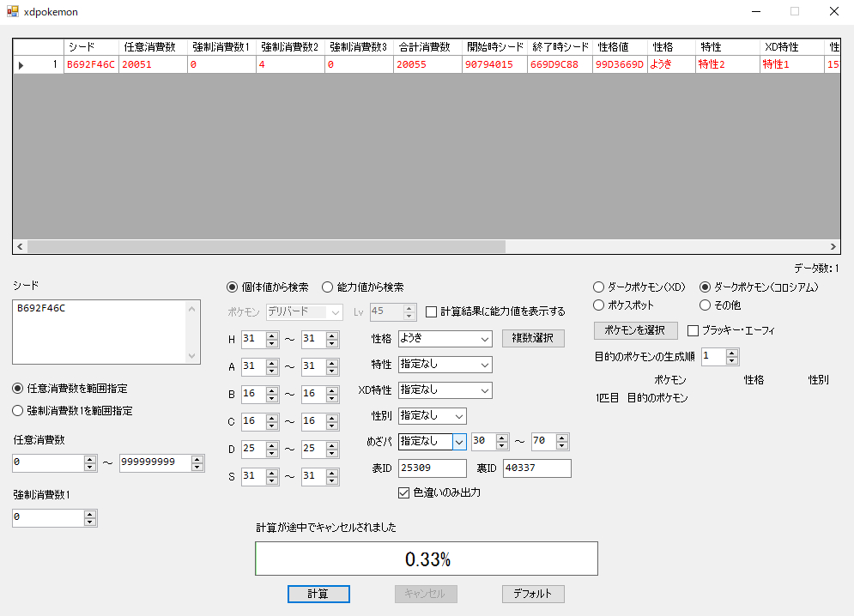Click seed cell B692F46C in results row
854x616 pixels.
pyautogui.click(x=91, y=65)
